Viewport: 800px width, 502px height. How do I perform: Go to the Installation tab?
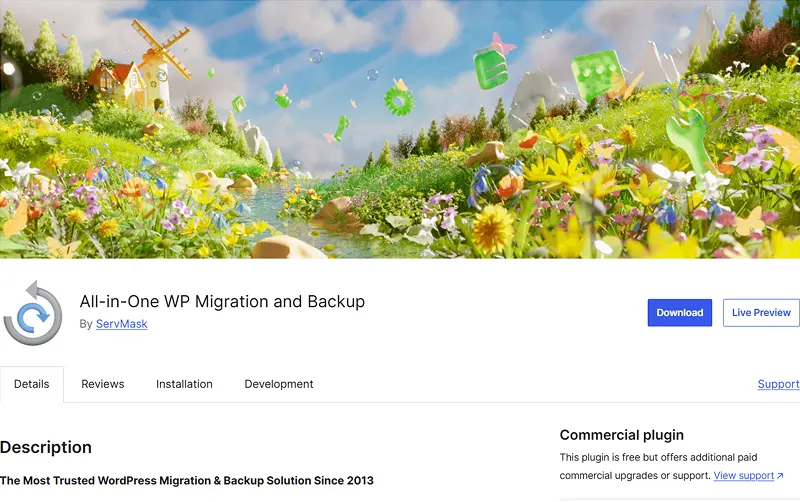click(x=184, y=384)
